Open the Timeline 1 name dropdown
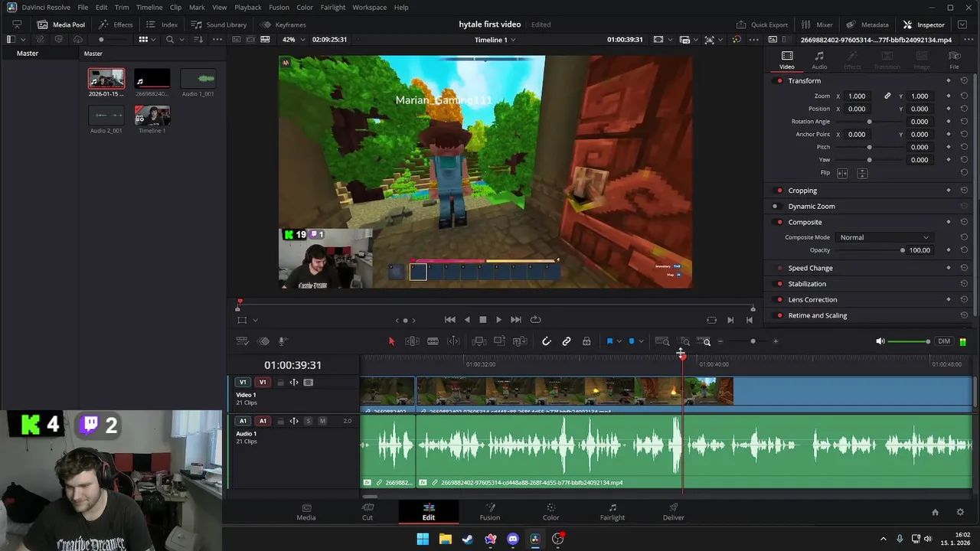The height and width of the screenshot is (551, 980). click(x=495, y=40)
